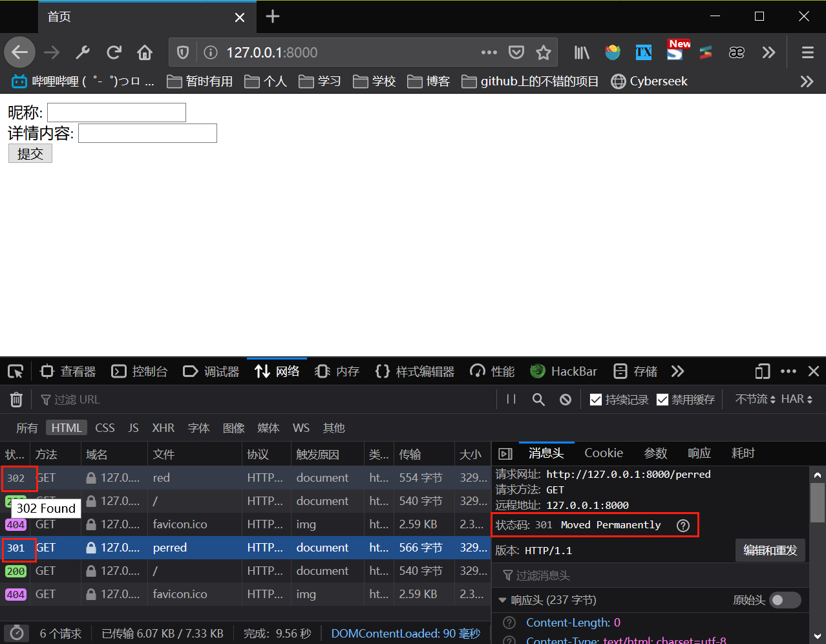
Task: Open the 不节流 throttling dropdown
Action: click(x=755, y=400)
